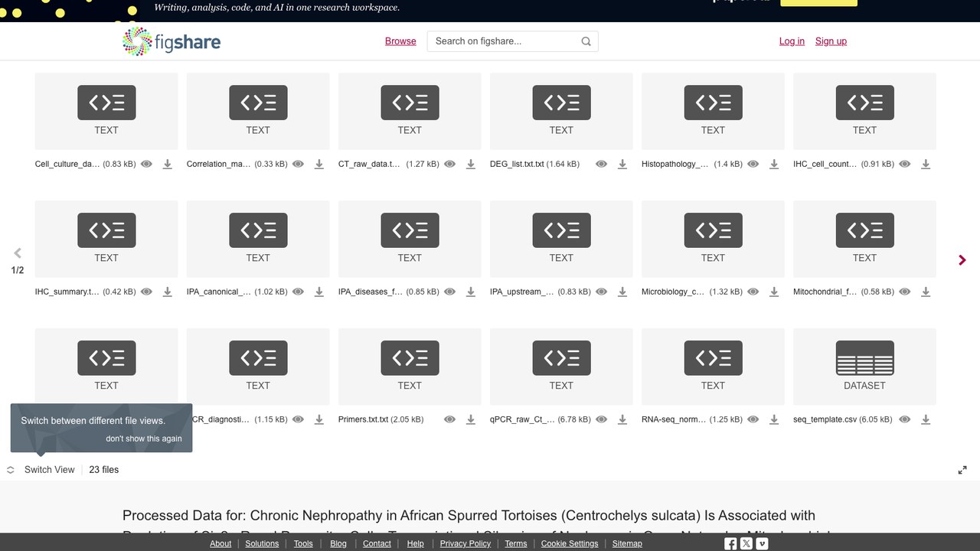Open Cookie Settings link
Viewport: 980px width, 551px height.
pos(570,543)
